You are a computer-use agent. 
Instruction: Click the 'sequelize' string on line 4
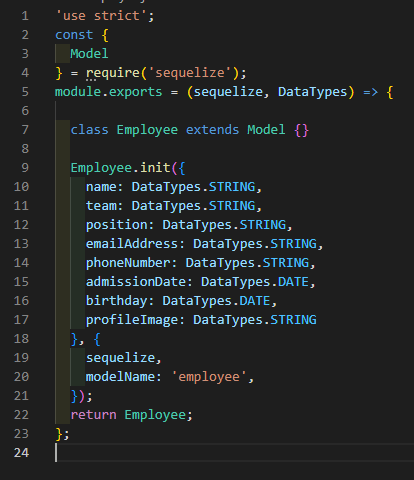(190, 73)
